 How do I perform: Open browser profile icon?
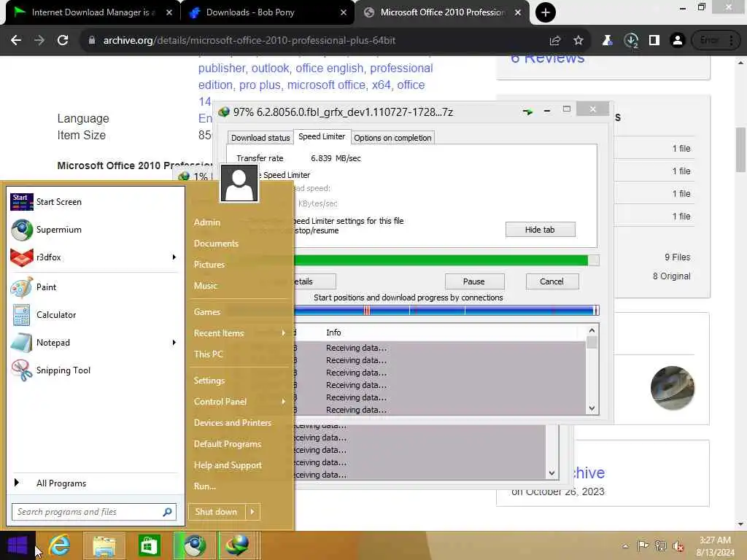tap(678, 41)
